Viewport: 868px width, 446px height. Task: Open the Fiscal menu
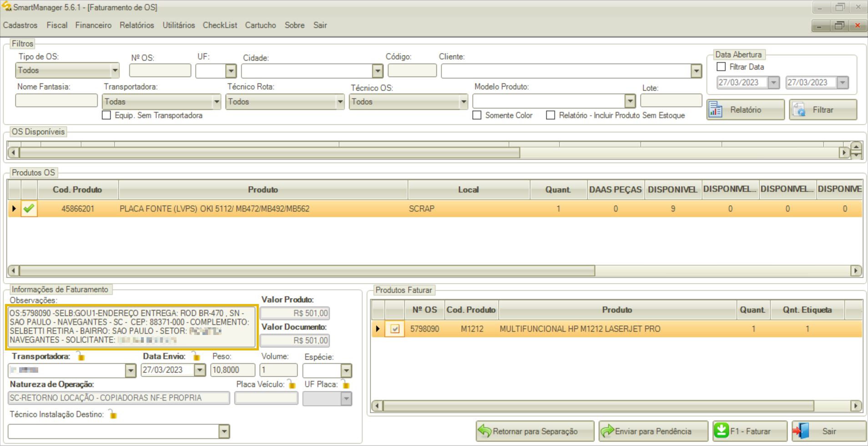coord(57,25)
